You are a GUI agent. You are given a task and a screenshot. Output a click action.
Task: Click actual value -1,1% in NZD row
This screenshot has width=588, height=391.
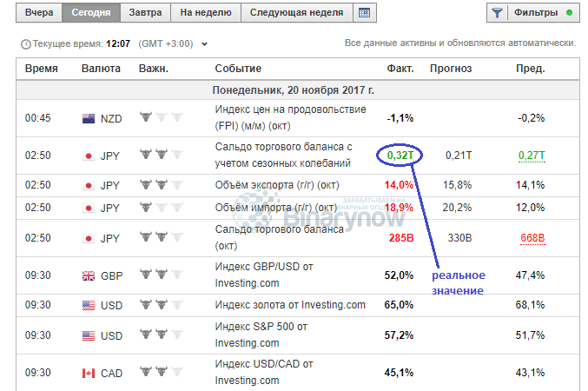point(400,118)
